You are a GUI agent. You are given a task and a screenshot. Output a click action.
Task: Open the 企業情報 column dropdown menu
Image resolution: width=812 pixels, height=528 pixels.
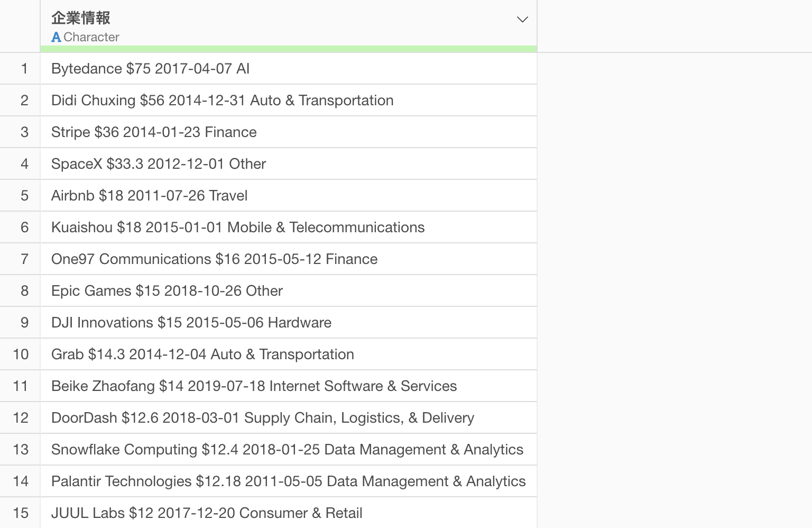pos(522,20)
